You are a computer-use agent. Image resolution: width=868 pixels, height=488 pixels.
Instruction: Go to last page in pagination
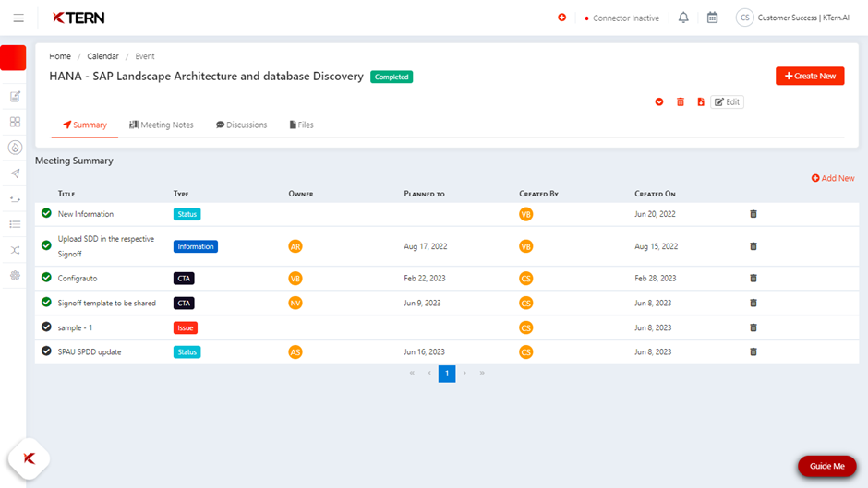click(x=482, y=373)
